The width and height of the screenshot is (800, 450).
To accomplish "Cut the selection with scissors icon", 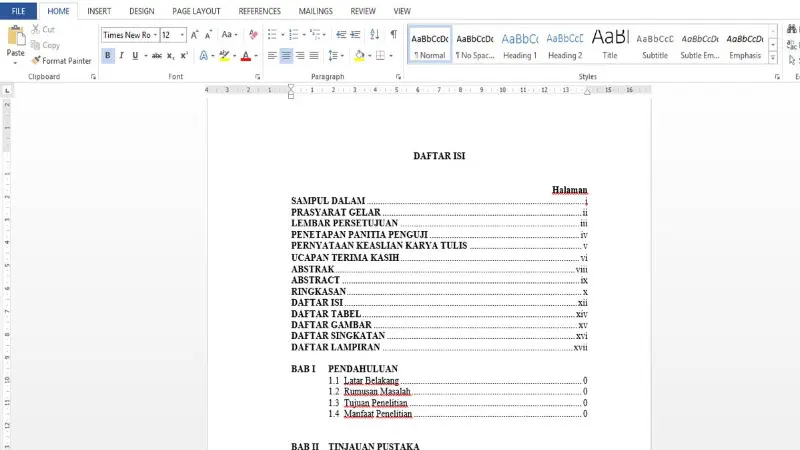I will tap(36, 30).
